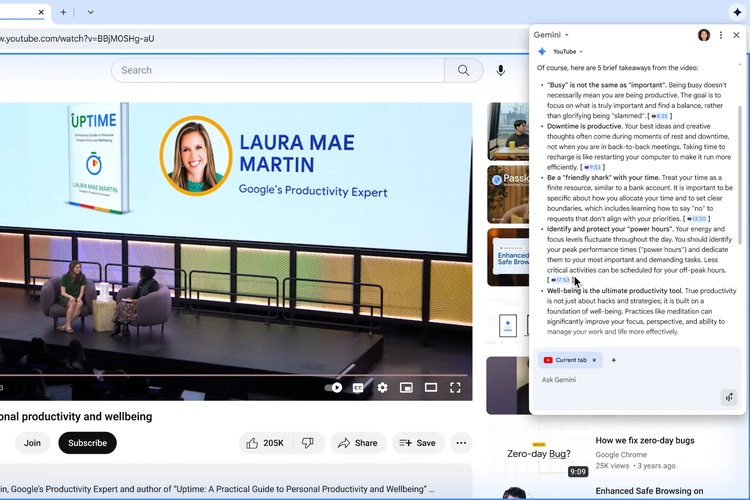Screen dimensions: 750x500
Task: Toggle autoplay switch in the video player
Action: 334,388
